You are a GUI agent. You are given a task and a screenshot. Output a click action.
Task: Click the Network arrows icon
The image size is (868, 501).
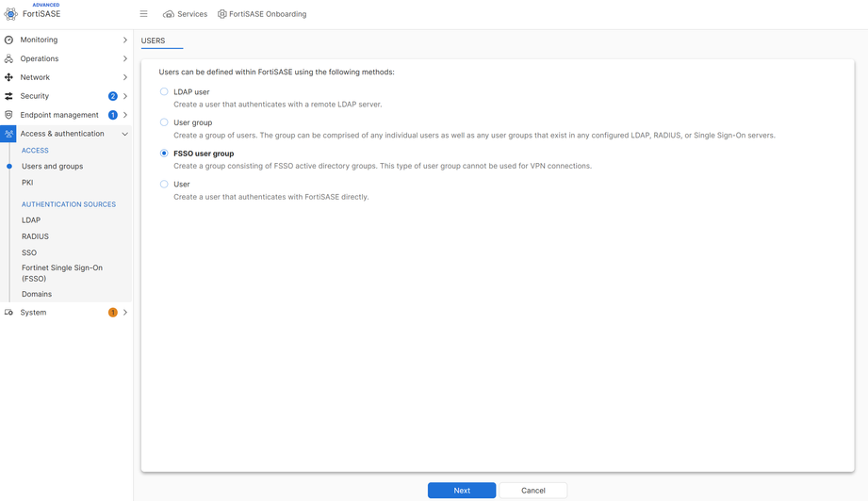8,77
